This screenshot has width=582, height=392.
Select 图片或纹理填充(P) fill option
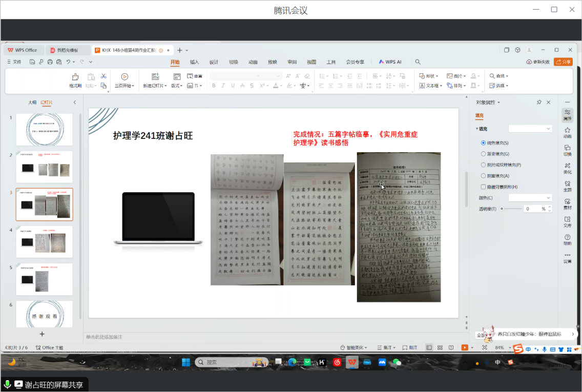pos(483,165)
